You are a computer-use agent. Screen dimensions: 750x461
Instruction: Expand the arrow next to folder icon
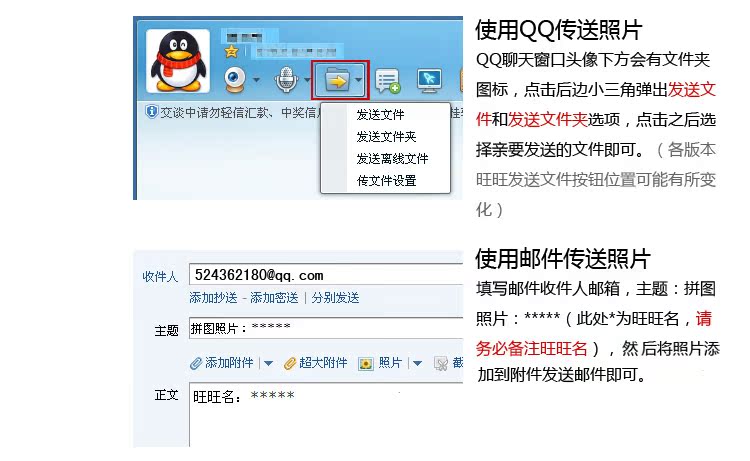point(359,80)
